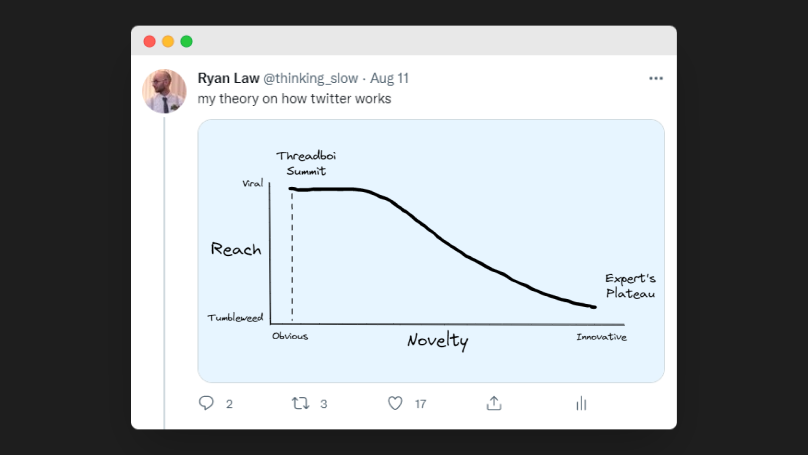
Task: Click the green maximize window button
Action: pyautogui.click(x=186, y=41)
